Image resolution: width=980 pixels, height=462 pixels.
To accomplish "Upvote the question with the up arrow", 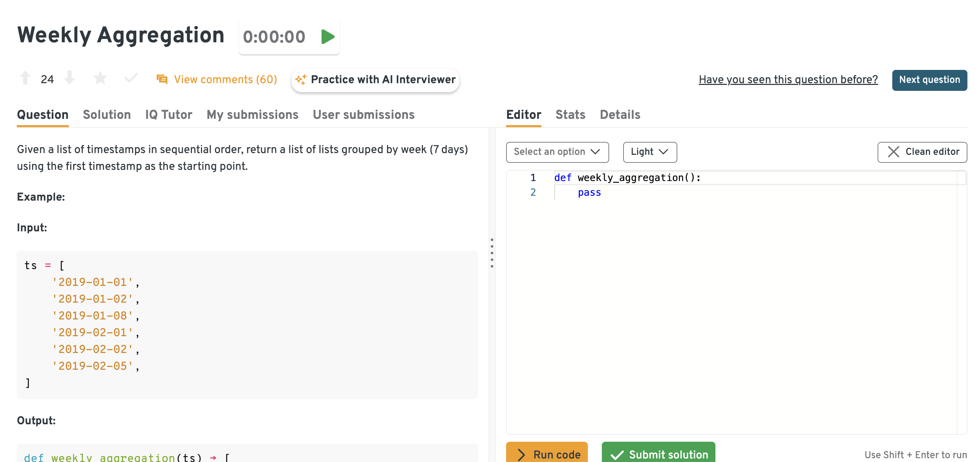I will [25, 78].
